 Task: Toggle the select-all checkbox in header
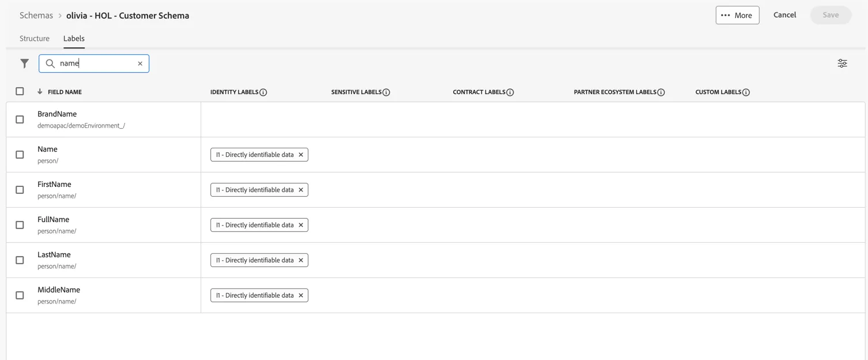[20, 91]
